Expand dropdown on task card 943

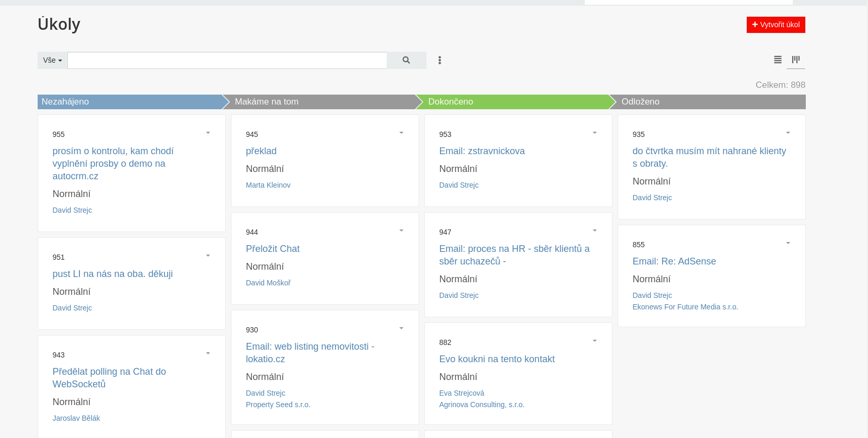coord(208,353)
